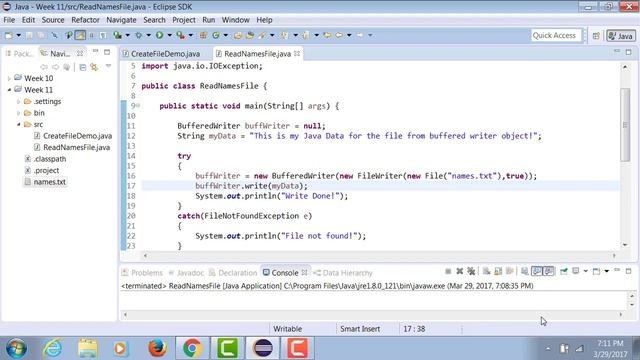Open the New wizard dropdown arrow

[x=18, y=36]
